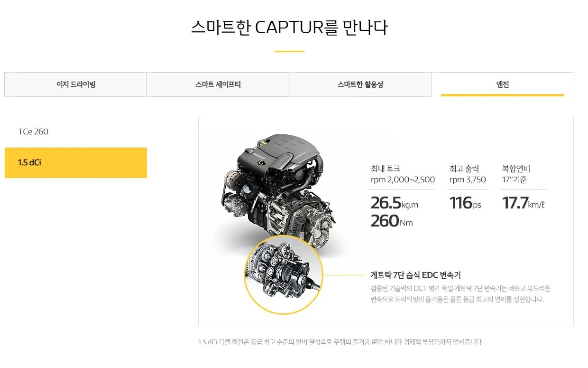The image size is (588, 368).
Task: Click the 최대 토크 label
Action: click(386, 169)
